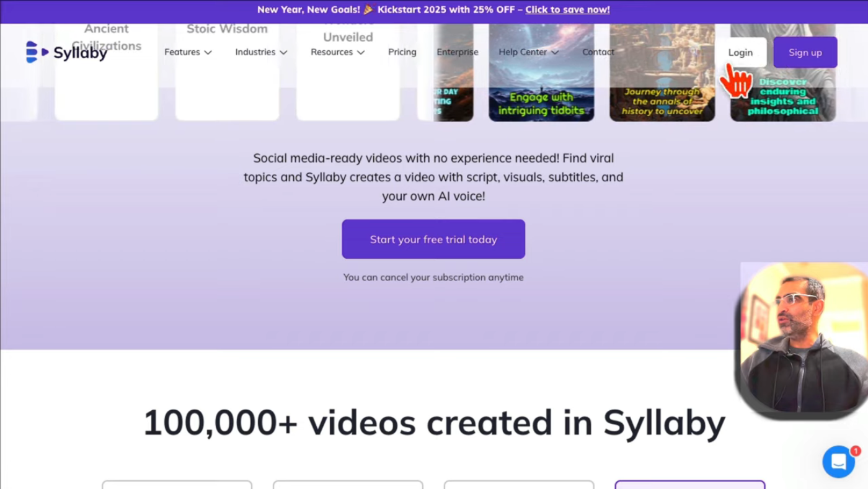Click the Login button
Viewport: 868px width, 489px height.
[x=740, y=53]
